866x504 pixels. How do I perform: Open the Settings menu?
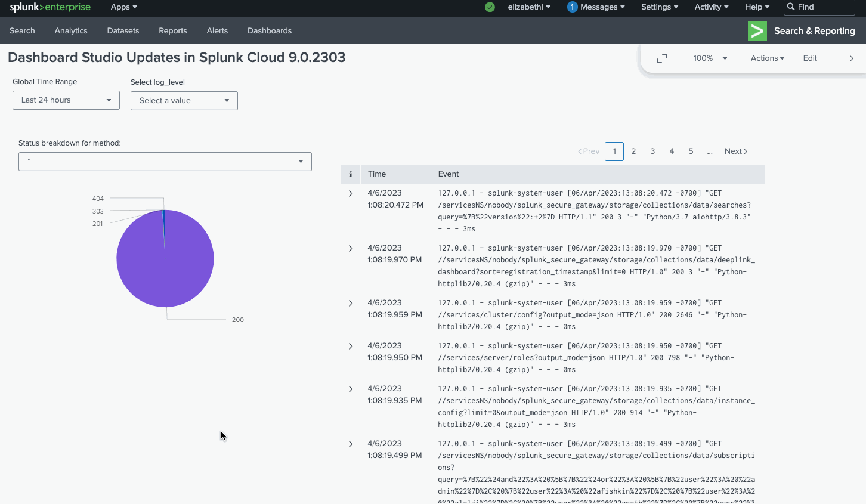[659, 7]
